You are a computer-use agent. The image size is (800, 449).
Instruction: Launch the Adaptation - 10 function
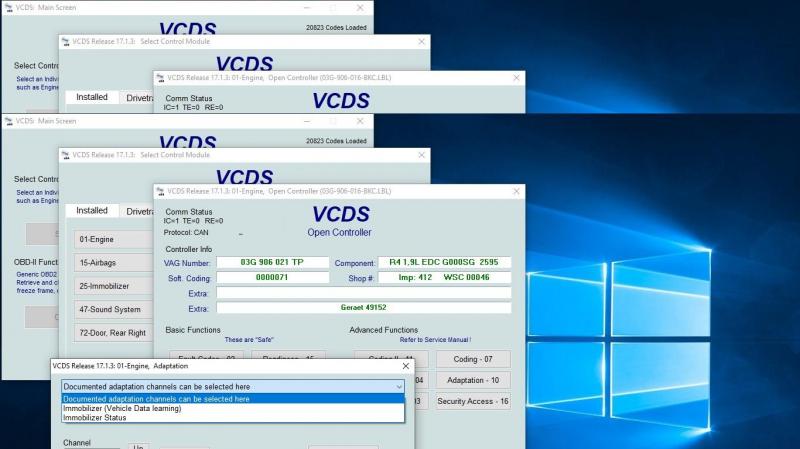473,380
